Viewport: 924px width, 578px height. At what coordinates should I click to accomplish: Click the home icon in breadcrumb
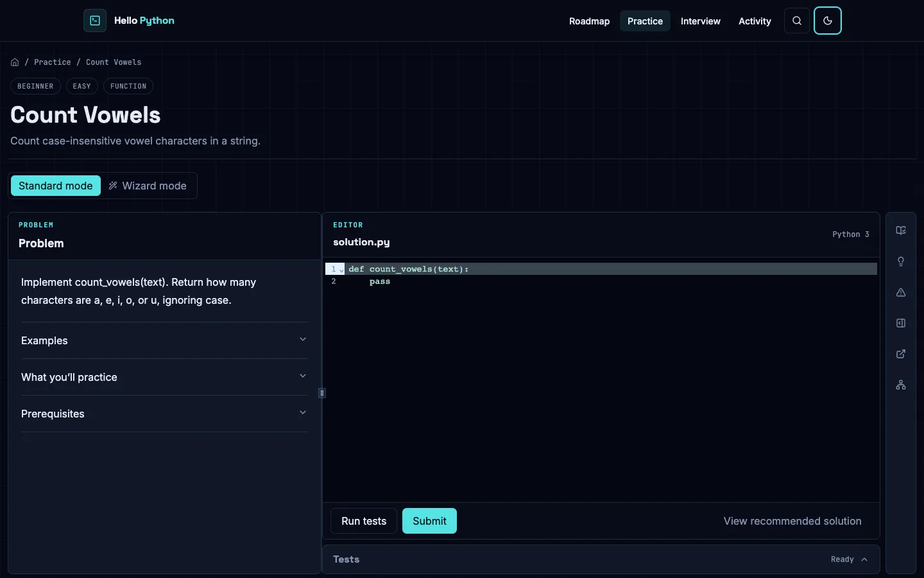15,62
